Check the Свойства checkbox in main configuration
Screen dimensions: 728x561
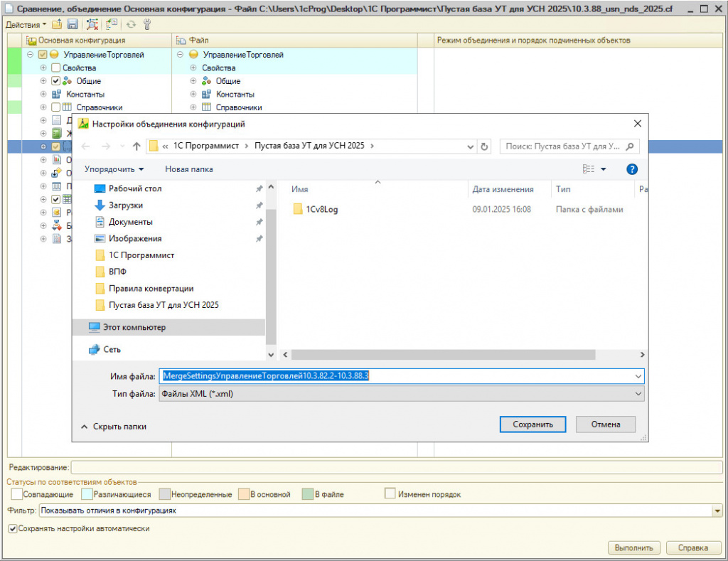tap(55, 68)
